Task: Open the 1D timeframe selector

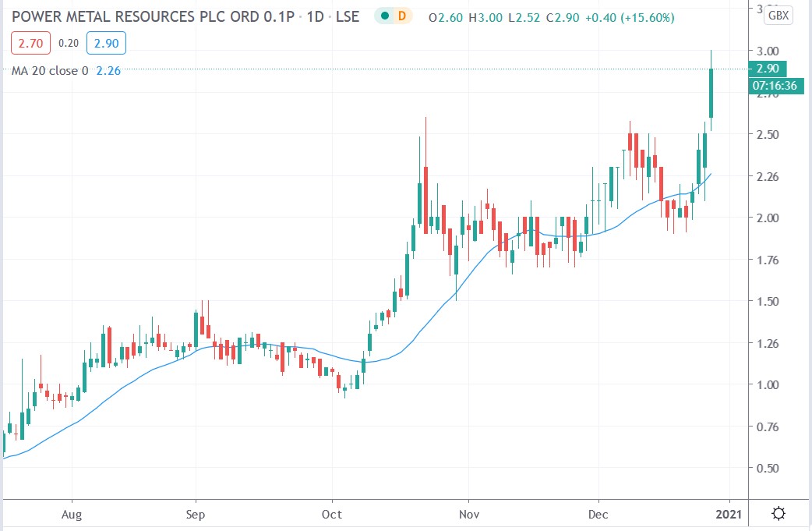Action: [x=317, y=16]
